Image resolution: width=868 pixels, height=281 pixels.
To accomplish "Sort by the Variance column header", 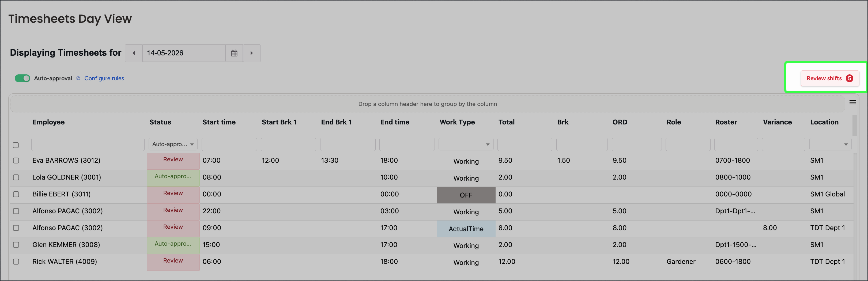I will (x=777, y=122).
